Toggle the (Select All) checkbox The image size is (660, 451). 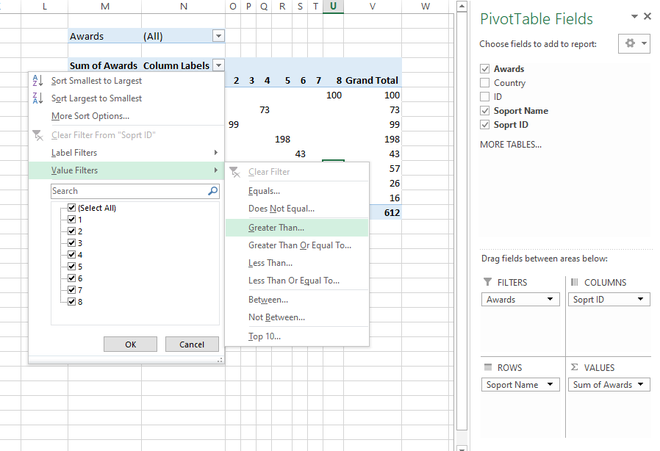coord(72,208)
